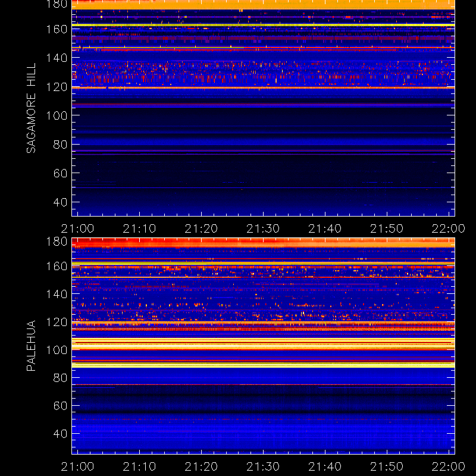Click Sagamore Hill frequency tick label 100

click(x=57, y=115)
